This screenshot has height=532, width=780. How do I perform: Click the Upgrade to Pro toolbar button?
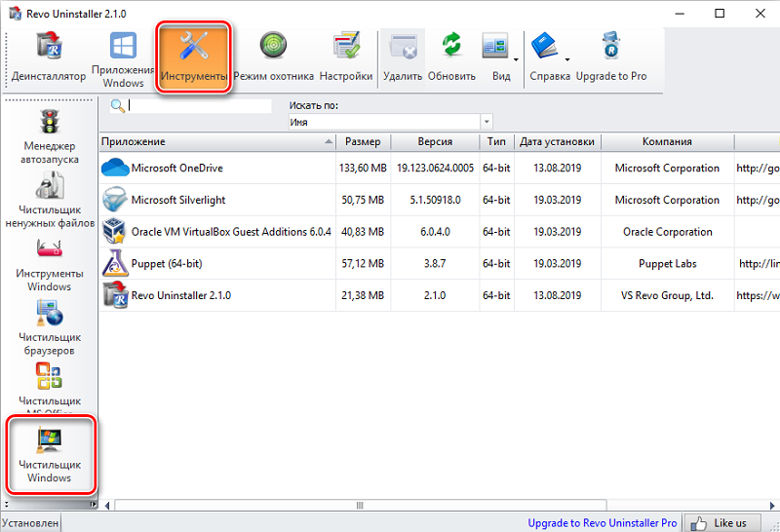coord(611,57)
